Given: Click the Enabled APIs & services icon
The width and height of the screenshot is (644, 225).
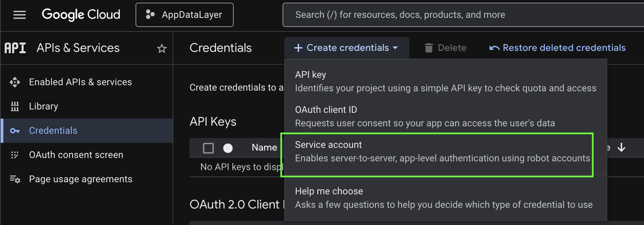Looking at the screenshot, I should tap(15, 82).
